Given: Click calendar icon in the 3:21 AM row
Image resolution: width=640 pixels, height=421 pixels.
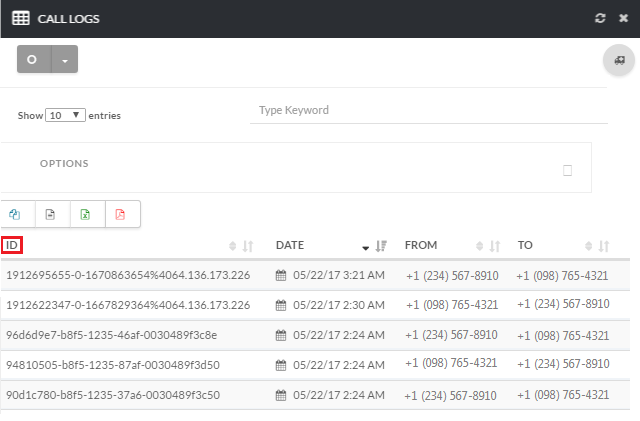Looking at the screenshot, I should (281, 275).
